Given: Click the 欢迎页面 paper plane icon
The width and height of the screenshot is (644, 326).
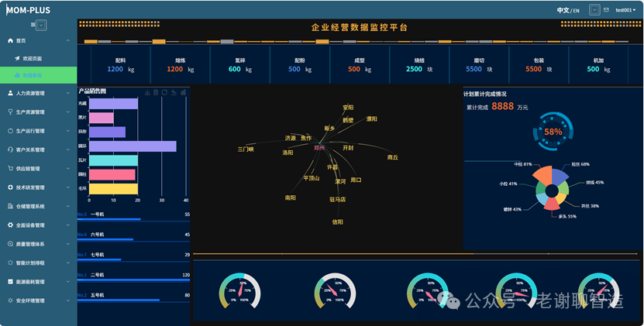Looking at the screenshot, I should [17, 59].
